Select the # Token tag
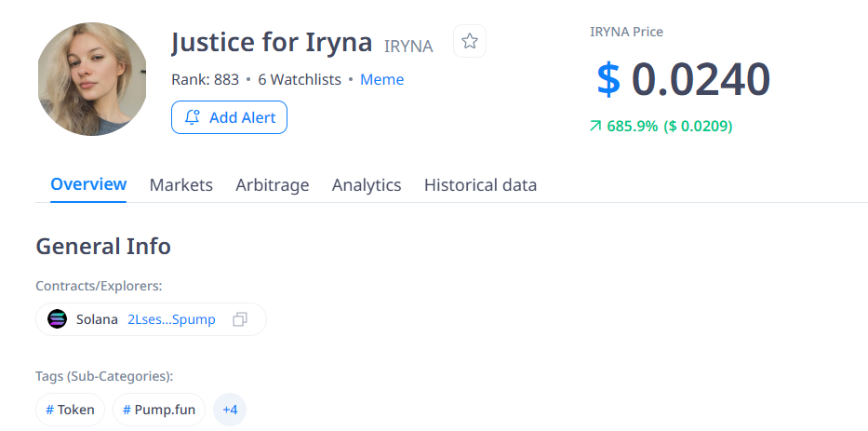The image size is (868, 431). 70,410
